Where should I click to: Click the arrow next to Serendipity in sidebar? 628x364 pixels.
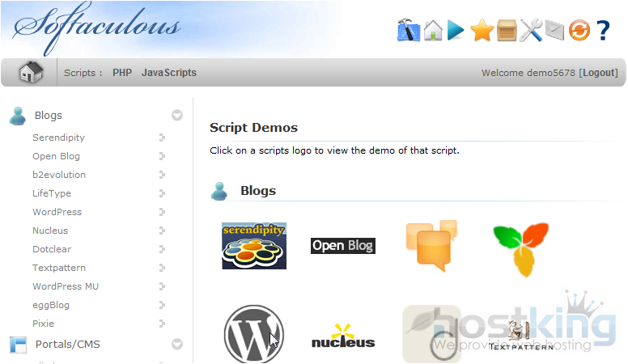pos(162,138)
